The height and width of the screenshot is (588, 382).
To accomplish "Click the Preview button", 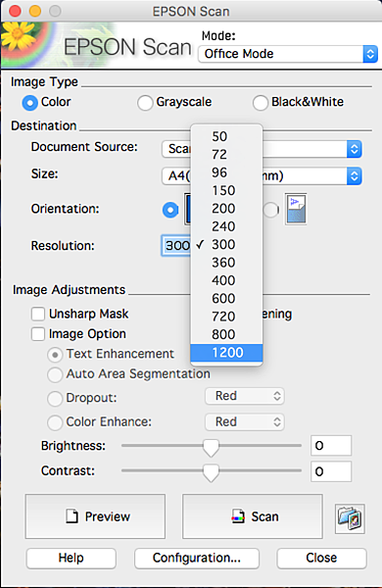I will click(x=95, y=516).
